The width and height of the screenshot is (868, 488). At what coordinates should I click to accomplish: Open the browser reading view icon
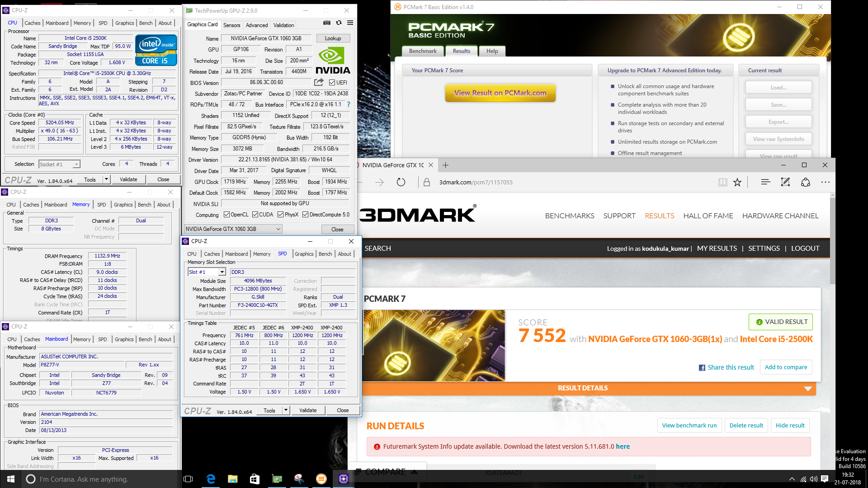tap(722, 182)
